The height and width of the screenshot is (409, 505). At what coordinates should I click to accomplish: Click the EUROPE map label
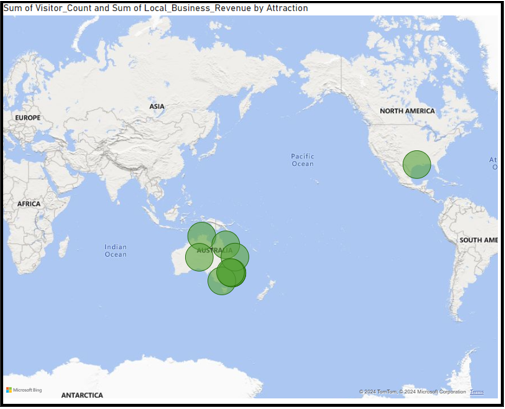click(x=28, y=118)
